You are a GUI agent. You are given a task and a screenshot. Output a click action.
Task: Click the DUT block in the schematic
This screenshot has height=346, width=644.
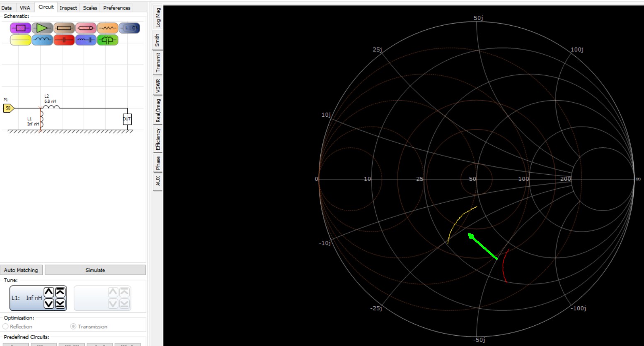[127, 119]
